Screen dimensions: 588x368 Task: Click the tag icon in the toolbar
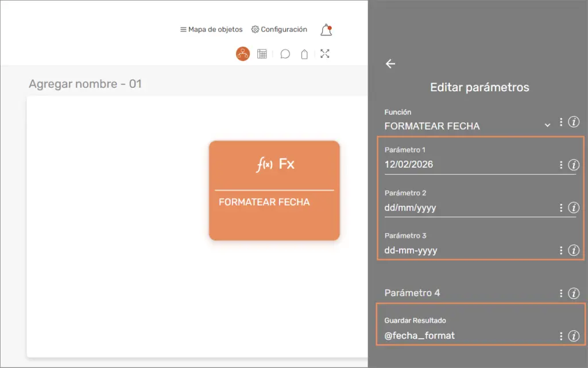pyautogui.click(x=304, y=53)
